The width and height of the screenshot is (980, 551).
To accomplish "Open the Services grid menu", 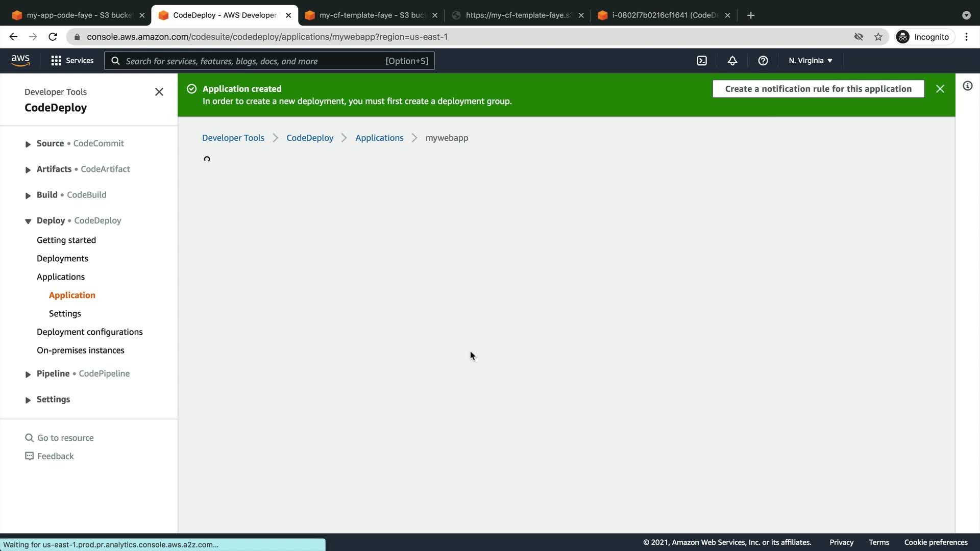I will [x=72, y=61].
